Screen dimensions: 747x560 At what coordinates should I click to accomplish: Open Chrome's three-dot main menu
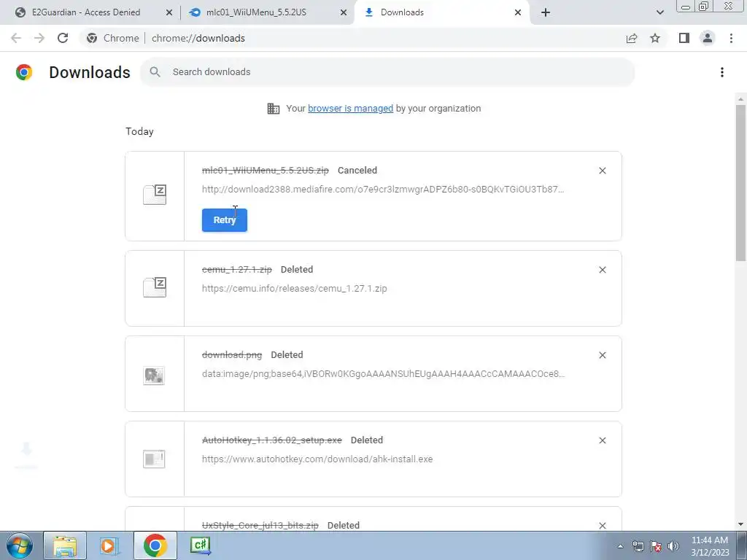[x=731, y=38]
